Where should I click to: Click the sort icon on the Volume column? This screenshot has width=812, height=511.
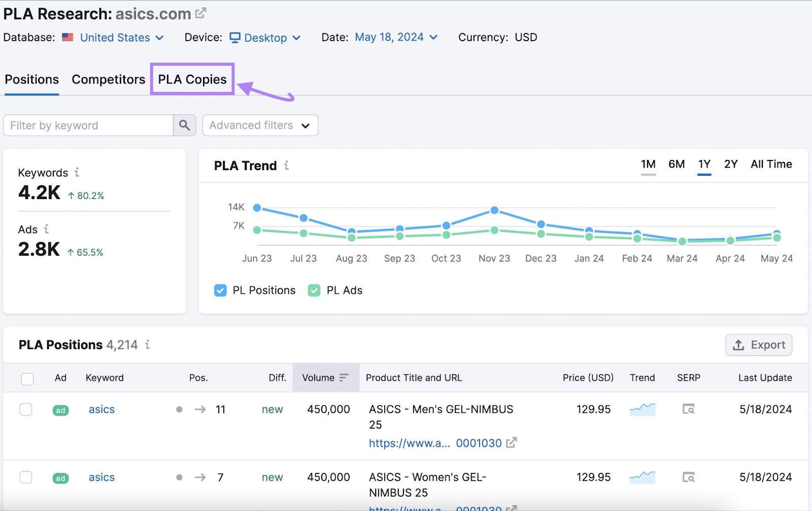(x=344, y=377)
